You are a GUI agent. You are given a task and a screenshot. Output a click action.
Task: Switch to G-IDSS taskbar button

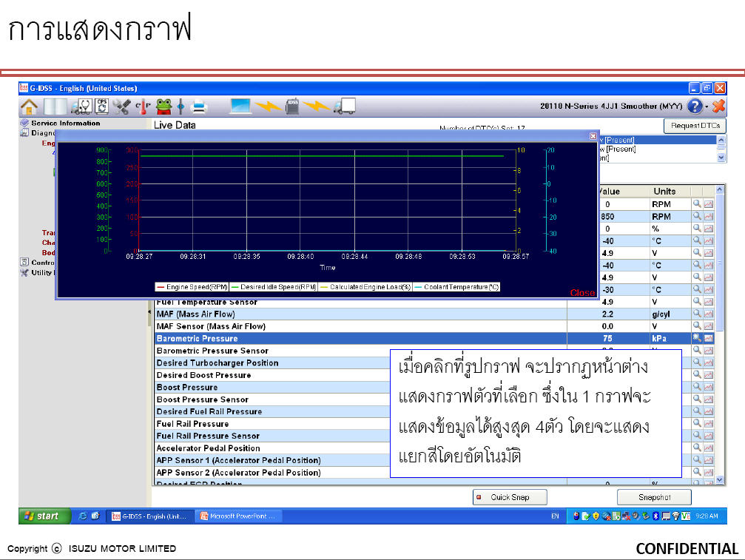[x=149, y=516]
